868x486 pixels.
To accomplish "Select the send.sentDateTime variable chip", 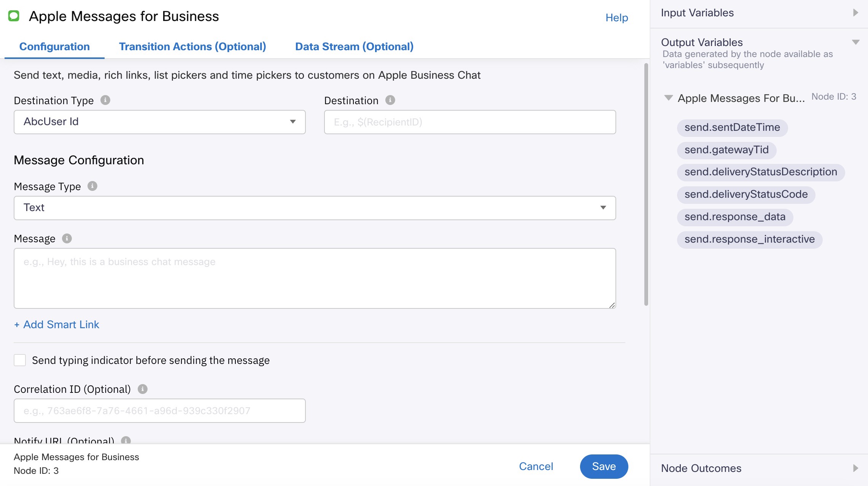I will click(x=732, y=127).
